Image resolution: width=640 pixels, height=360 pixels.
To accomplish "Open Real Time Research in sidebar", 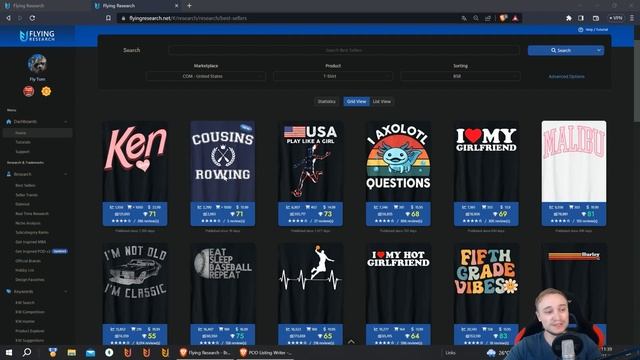I will pos(32,213).
